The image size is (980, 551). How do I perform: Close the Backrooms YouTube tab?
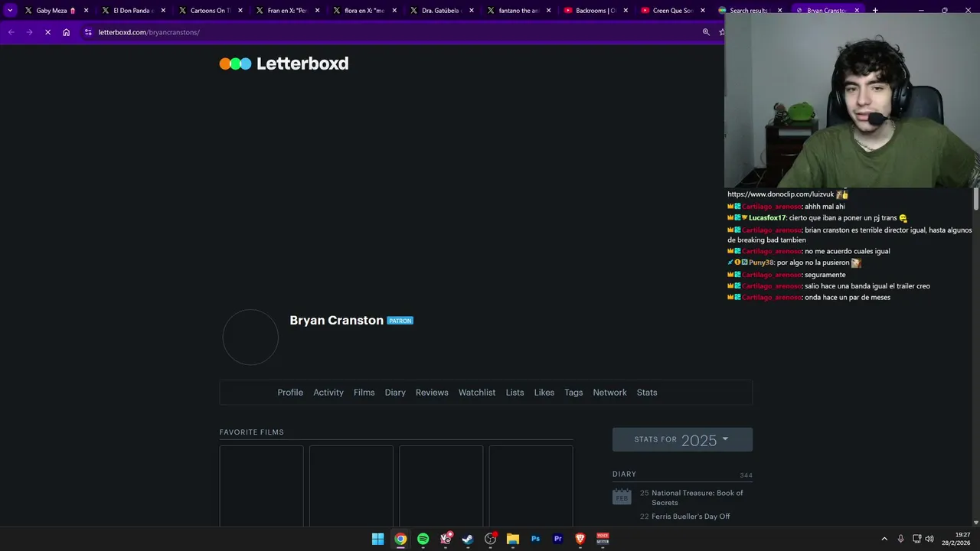click(x=626, y=11)
